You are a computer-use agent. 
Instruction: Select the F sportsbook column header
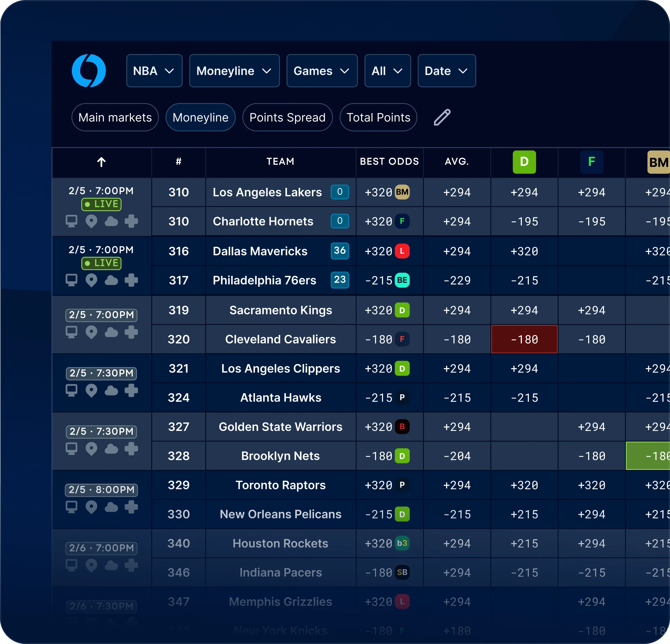coord(591,162)
